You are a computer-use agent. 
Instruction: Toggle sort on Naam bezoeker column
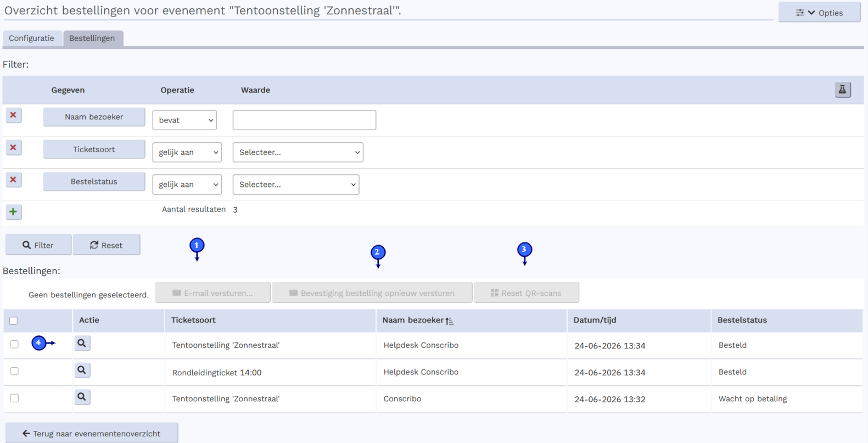tap(418, 320)
